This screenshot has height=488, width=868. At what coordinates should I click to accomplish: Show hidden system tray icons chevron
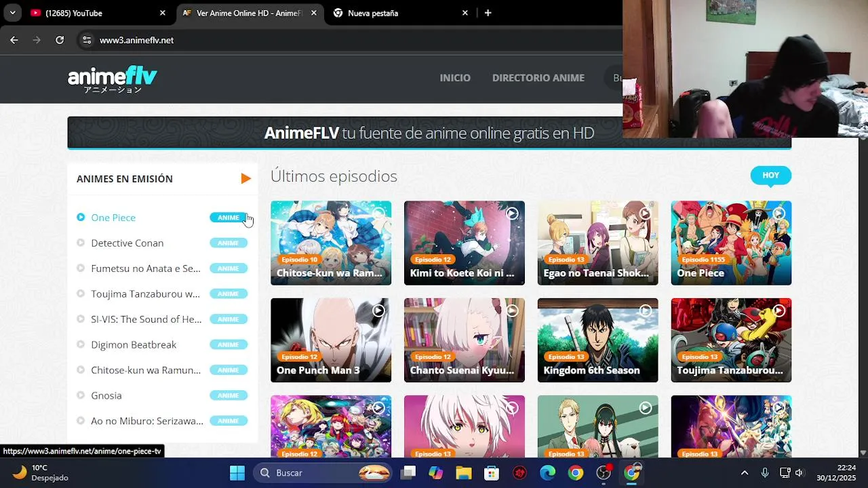(x=745, y=472)
